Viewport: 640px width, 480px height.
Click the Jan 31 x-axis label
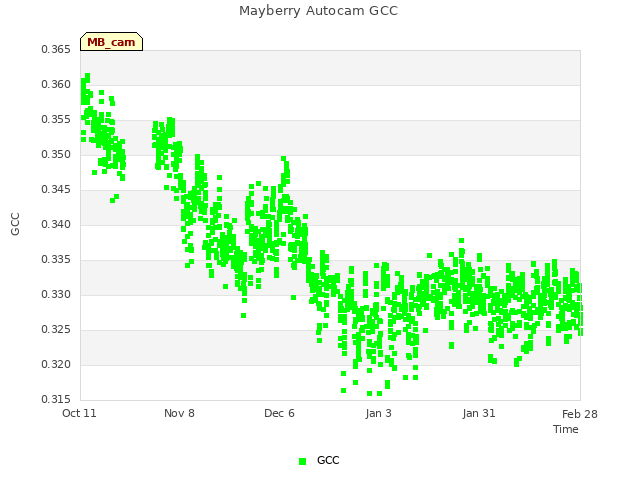(x=479, y=413)
